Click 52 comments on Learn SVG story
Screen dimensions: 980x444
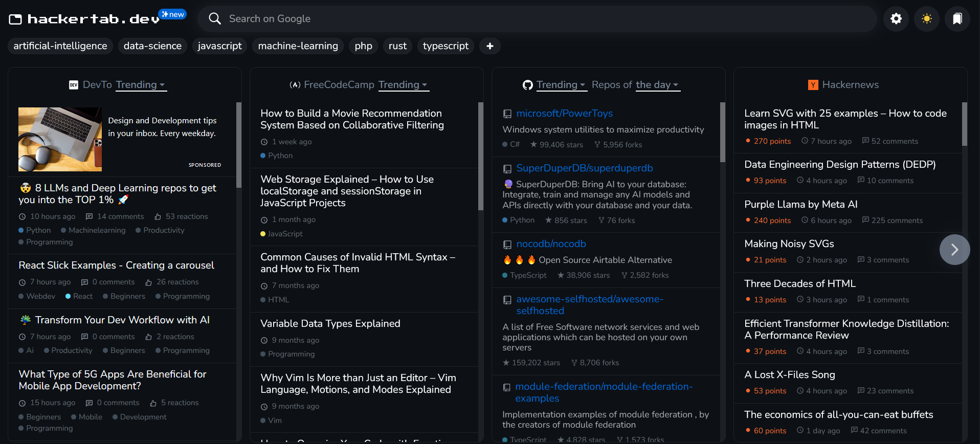(890, 141)
